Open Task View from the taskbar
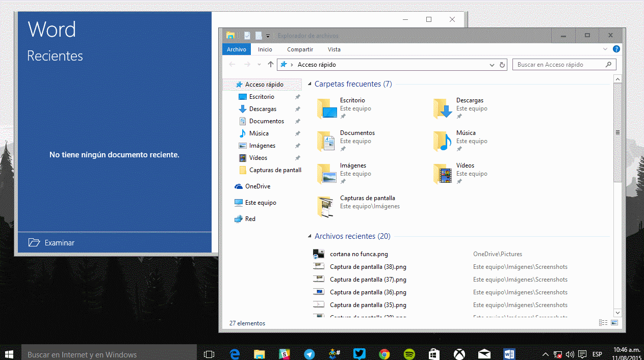644x360 pixels. [x=209, y=354]
